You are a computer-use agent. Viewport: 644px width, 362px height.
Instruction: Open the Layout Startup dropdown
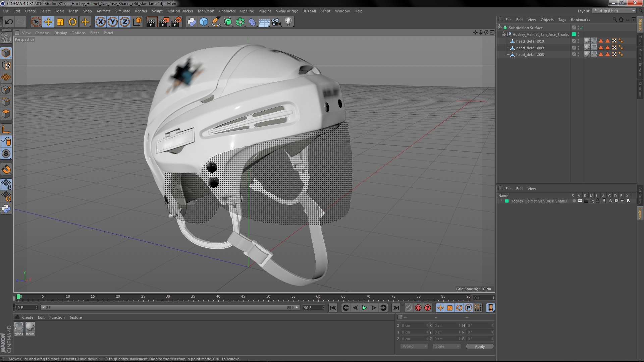614,11
